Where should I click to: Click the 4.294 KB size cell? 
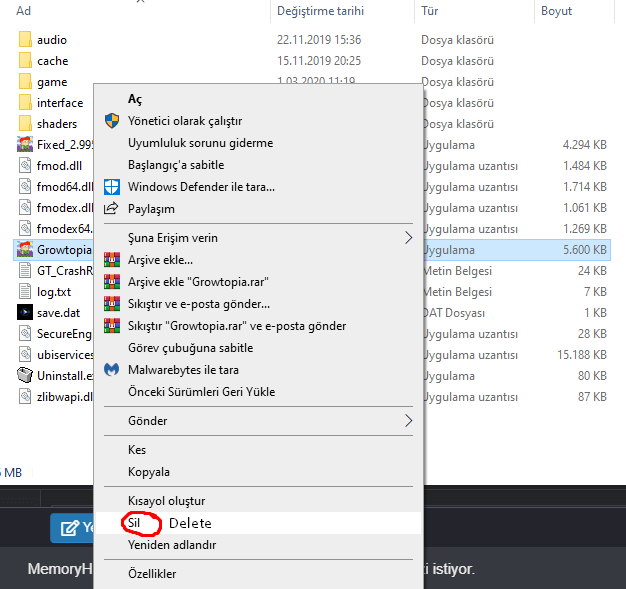584,145
